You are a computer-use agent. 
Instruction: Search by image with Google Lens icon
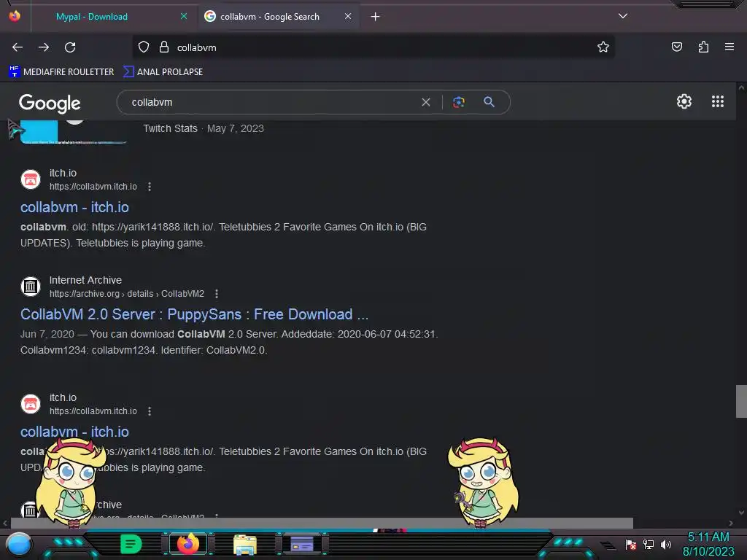[458, 102]
